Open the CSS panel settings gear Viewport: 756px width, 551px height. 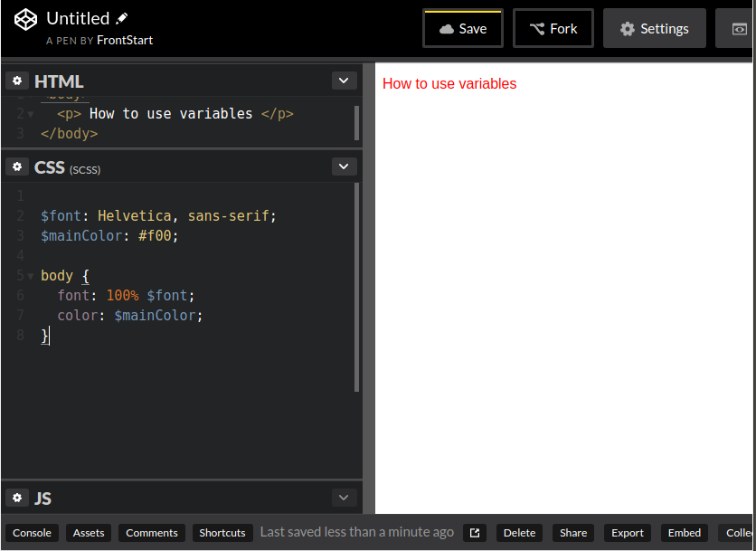click(x=16, y=166)
